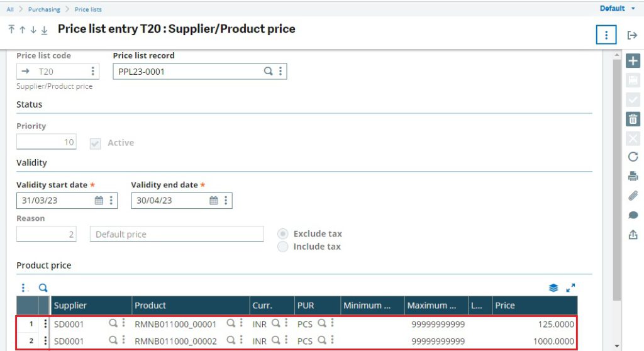The height and width of the screenshot is (351, 644).
Task: Open Price list record actions menu
Action: click(x=280, y=71)
